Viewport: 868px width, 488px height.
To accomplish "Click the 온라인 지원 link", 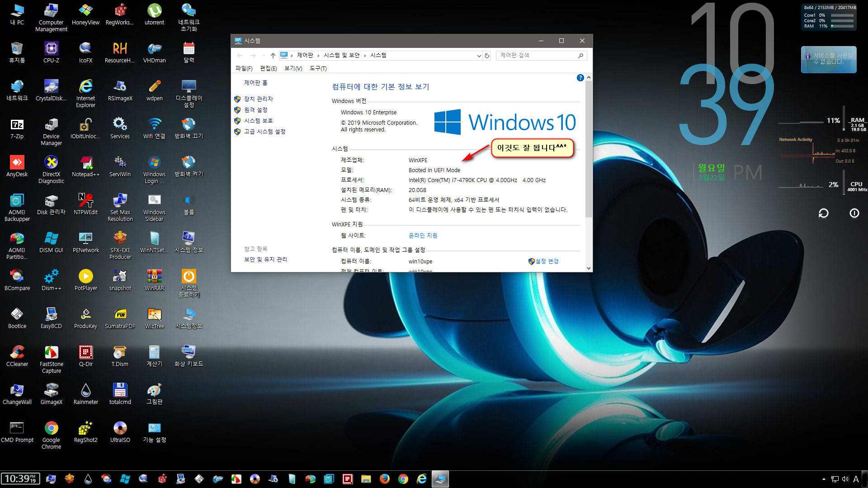I will [x=423, y=235].
